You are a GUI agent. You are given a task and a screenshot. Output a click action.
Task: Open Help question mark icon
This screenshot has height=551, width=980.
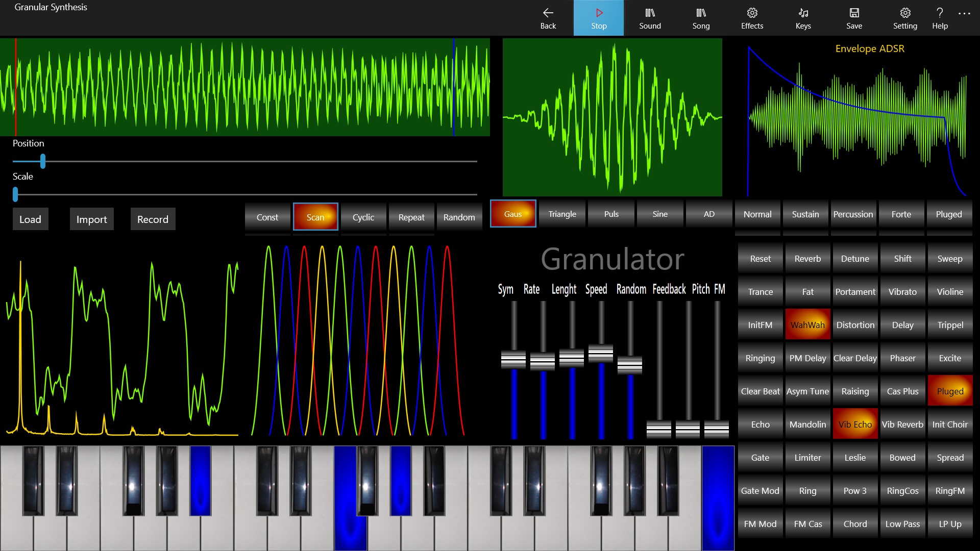pyautogui.click(x=940, y=13)
